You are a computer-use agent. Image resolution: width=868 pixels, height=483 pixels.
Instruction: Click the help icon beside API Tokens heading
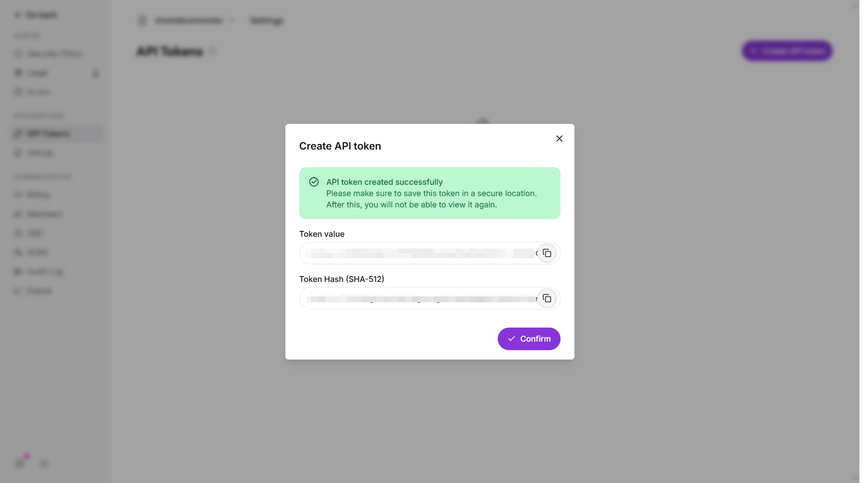coord(212,52)
